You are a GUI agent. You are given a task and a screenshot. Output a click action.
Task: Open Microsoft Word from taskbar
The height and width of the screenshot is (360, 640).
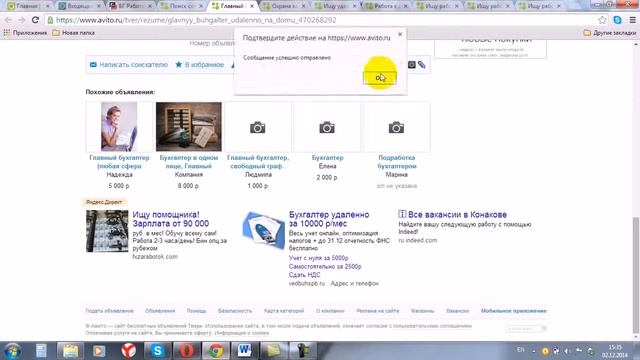coord(244,351)
